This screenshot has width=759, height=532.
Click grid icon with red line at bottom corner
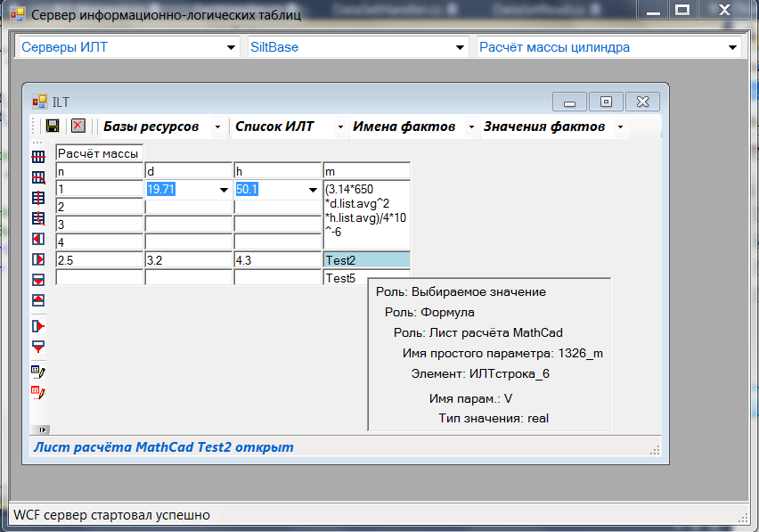[x=38, y=218]
